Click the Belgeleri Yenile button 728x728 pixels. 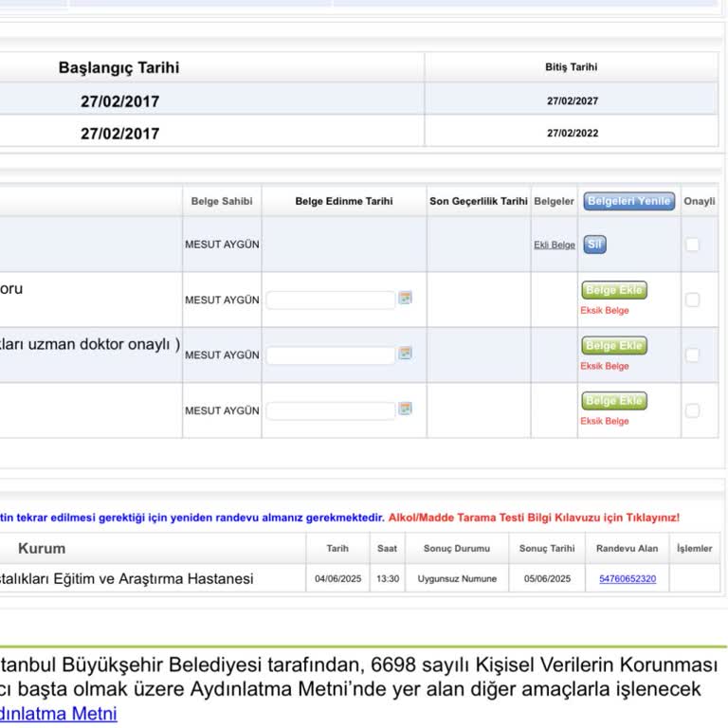(628, 201)
